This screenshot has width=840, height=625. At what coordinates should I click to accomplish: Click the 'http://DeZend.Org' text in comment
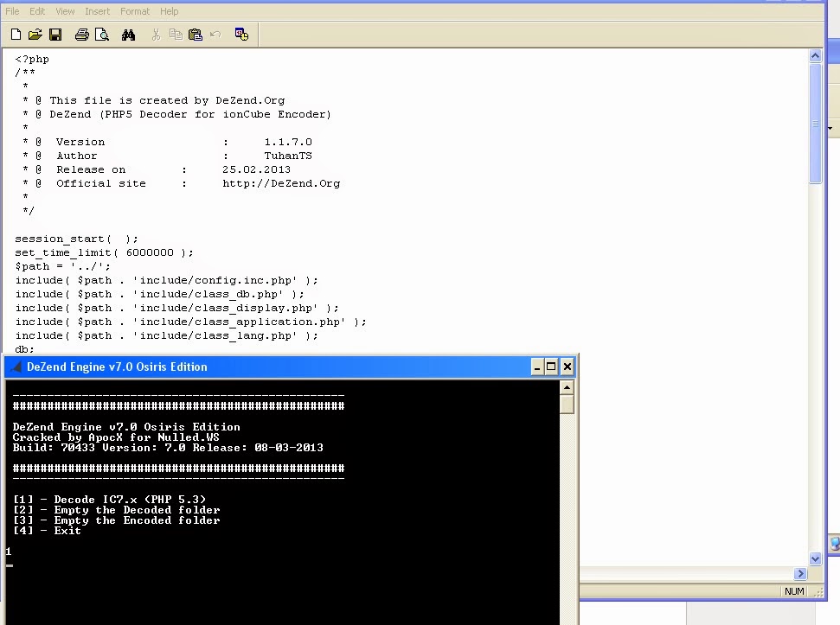click(x=281, y=183)
